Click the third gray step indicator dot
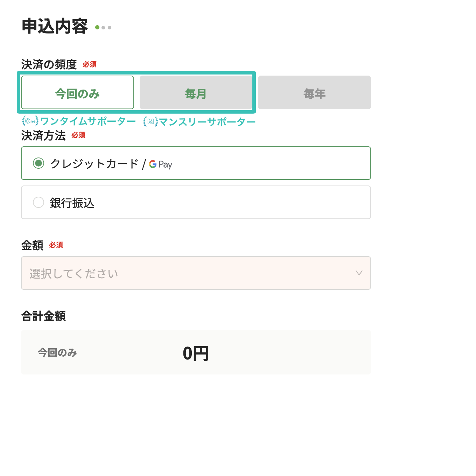 pos(110,27)
